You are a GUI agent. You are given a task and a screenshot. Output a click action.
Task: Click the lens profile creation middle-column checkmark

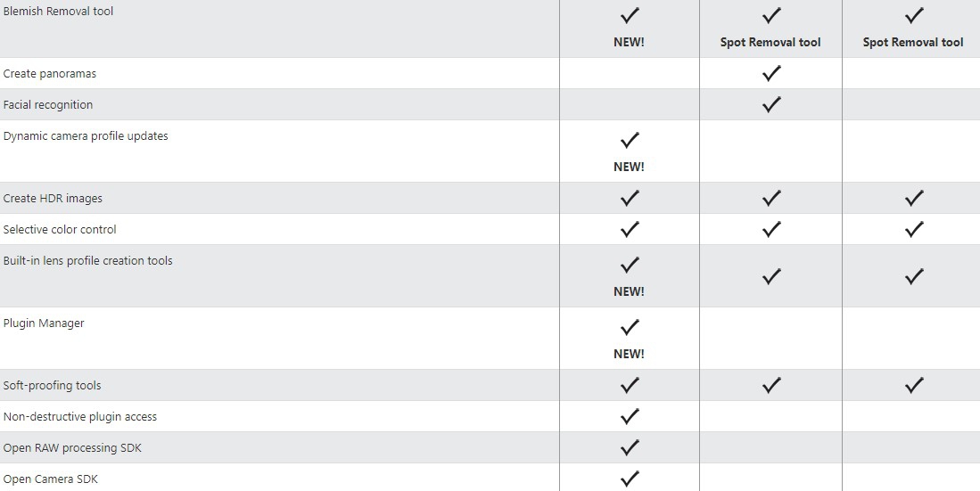771,276
